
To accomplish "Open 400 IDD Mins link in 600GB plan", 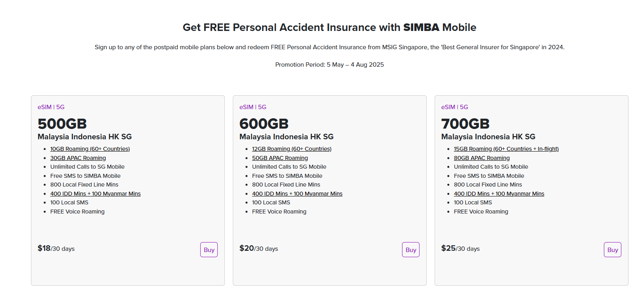I will [297, 194].
